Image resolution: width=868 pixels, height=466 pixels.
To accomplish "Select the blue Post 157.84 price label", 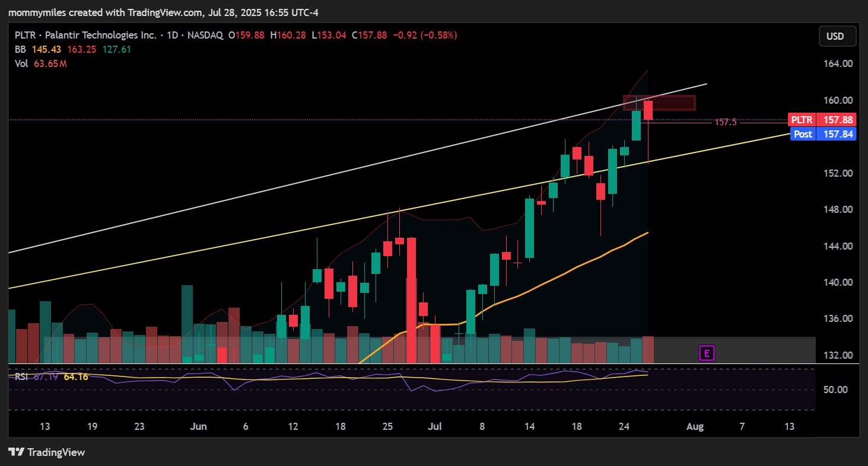I will pyautogui.click(x=822, y=134).
